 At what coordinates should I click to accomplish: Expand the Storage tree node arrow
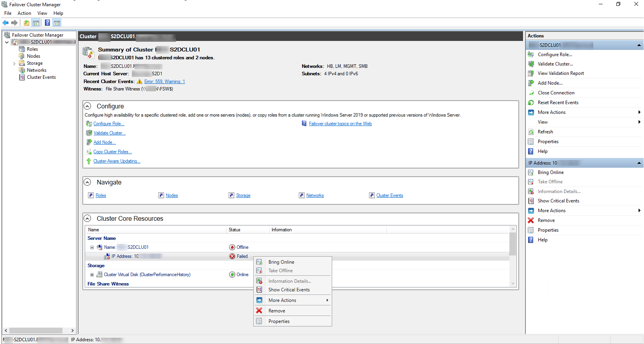tap(14, 64)
